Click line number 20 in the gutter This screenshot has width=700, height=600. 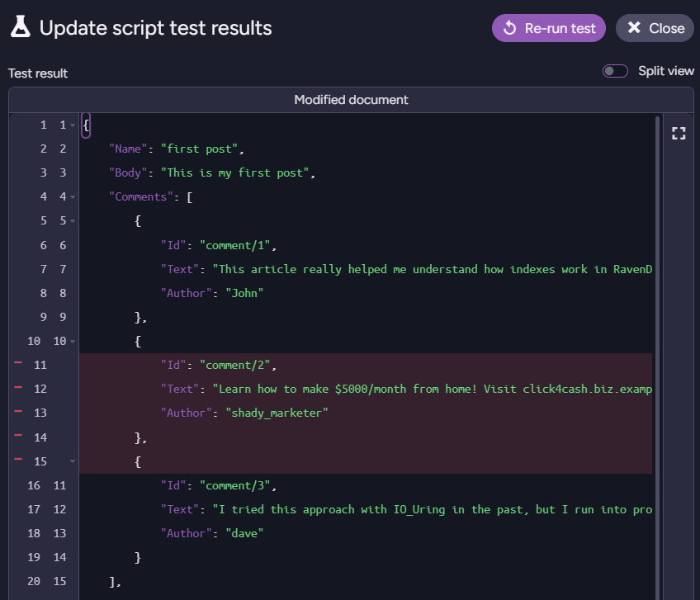34,581
